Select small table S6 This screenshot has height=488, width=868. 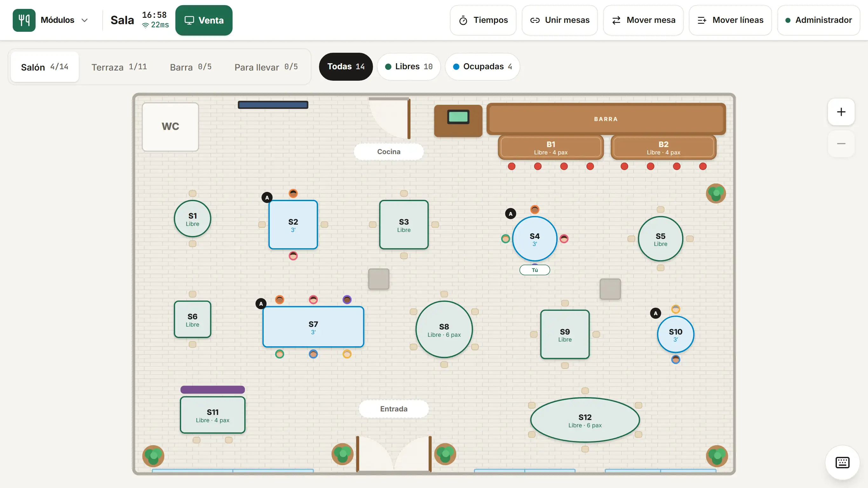coord(193,320)
